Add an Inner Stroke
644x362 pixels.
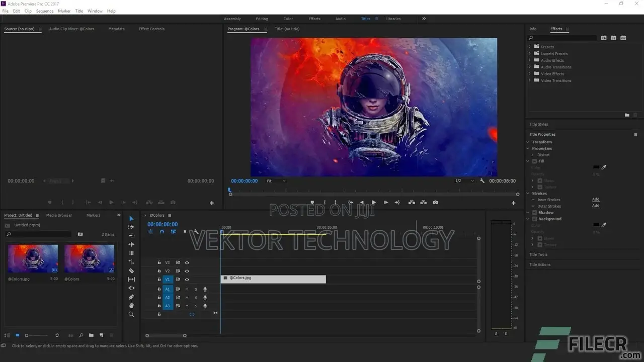click(596, 200)
